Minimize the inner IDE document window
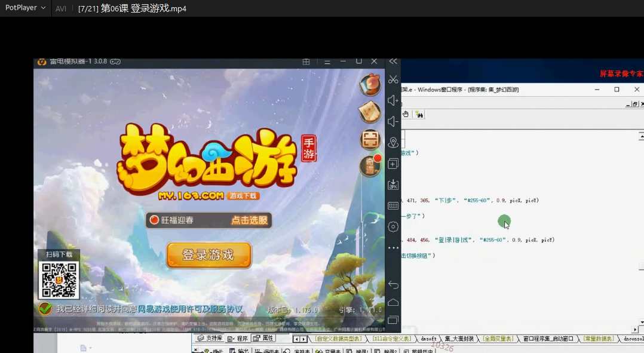 coord(628,105)
